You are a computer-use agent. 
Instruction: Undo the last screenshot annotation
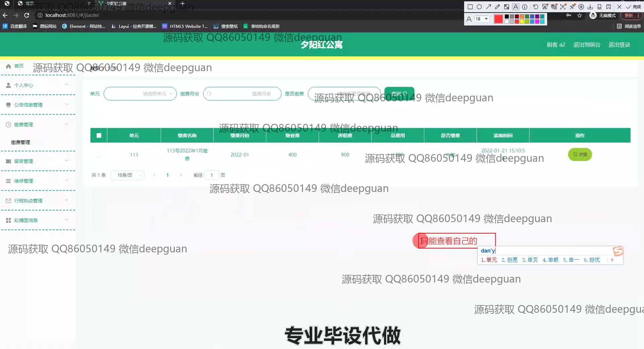click(535, 7)
